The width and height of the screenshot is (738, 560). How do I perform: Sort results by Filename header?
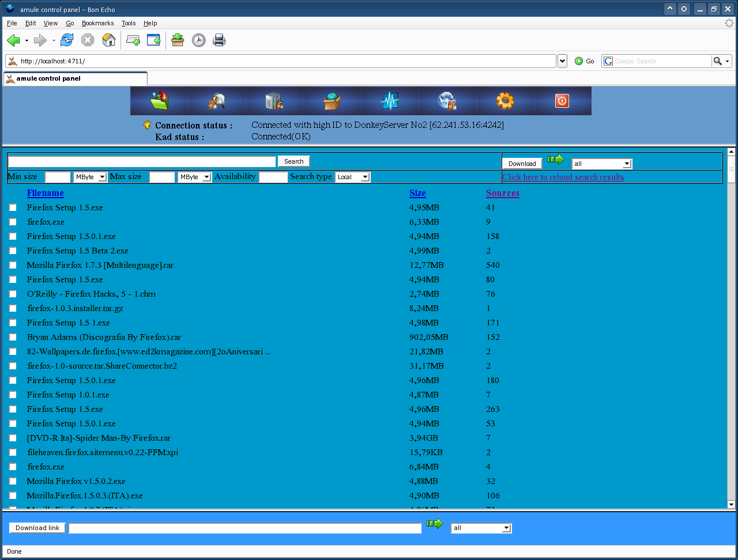tap(46, 193)
